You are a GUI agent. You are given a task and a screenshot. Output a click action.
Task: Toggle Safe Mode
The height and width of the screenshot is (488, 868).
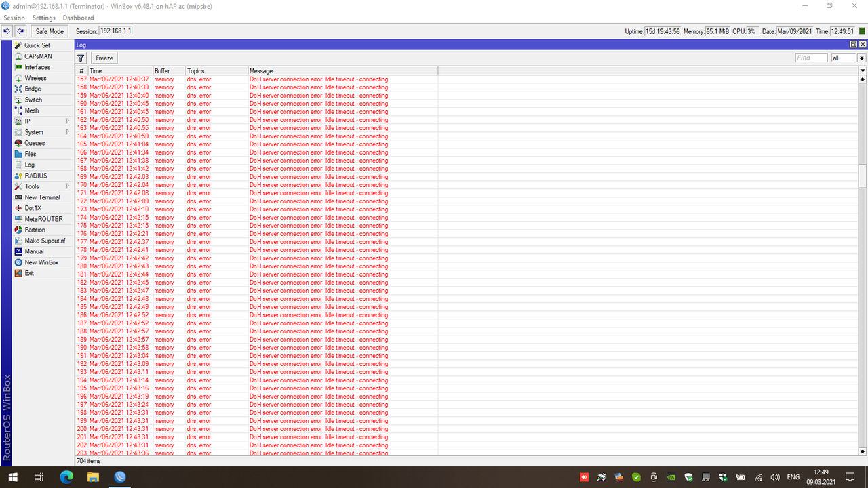point(50,31)
